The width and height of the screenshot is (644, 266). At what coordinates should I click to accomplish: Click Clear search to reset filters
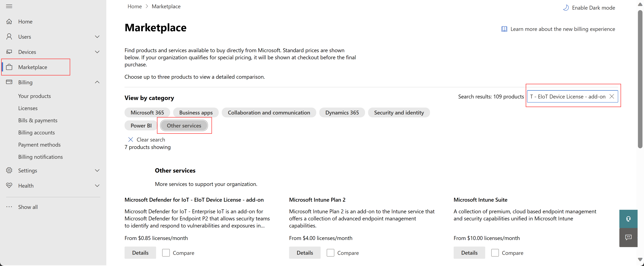point(147,139)
